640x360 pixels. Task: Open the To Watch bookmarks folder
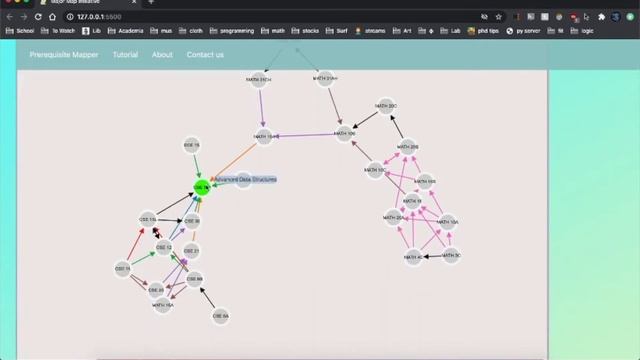(x=58, y=31)
